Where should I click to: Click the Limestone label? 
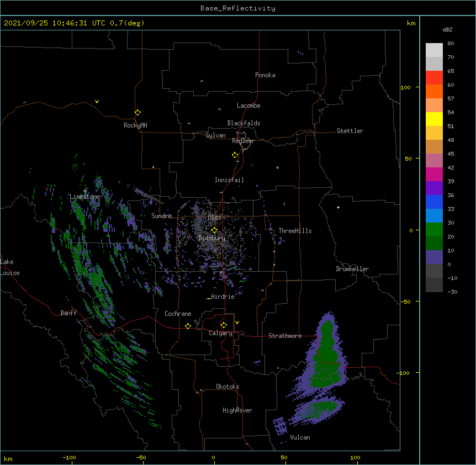pyautogui.click(x=84, y=197)
